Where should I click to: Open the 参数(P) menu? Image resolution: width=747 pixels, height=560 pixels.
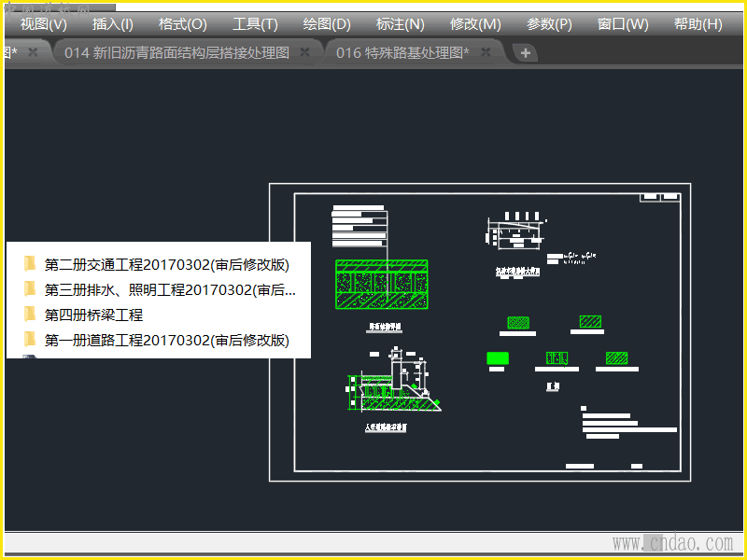(549, 24)
